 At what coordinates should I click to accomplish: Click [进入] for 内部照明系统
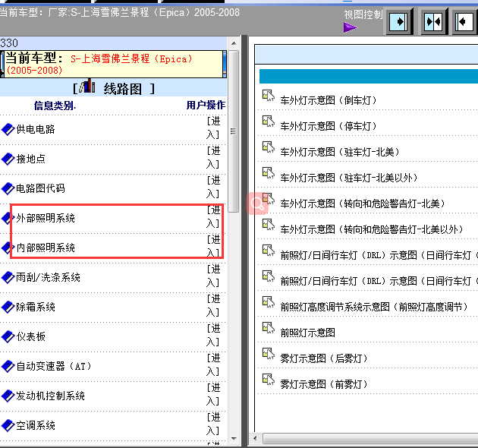tap(213, 246)
